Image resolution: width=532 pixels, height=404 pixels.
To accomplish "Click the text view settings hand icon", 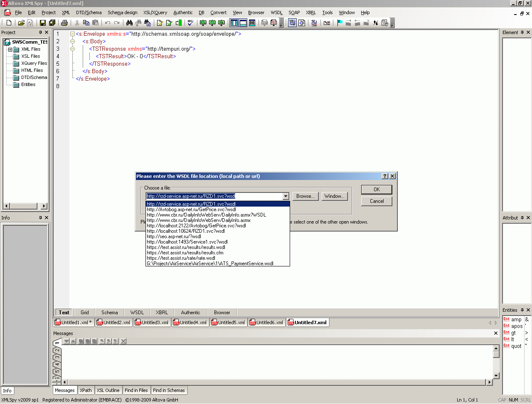I will pyautogui.click(x=385, y=23).
